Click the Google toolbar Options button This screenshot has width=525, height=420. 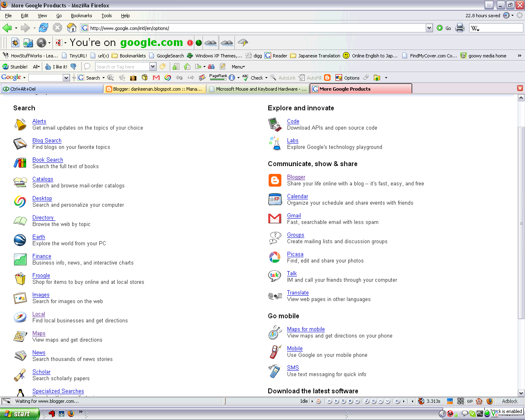click(347, 78)
